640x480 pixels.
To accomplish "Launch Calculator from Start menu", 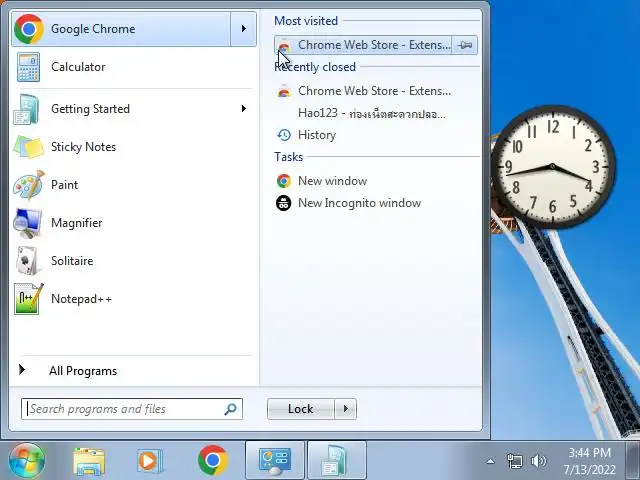I will pyautogui.click(x=133, y=67).
